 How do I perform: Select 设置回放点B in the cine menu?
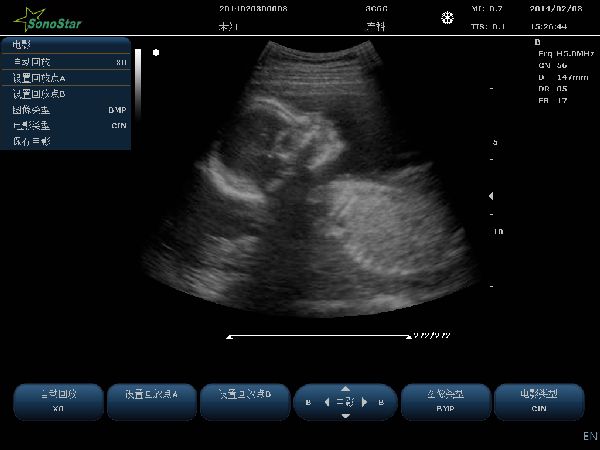(x=66, y=93)
